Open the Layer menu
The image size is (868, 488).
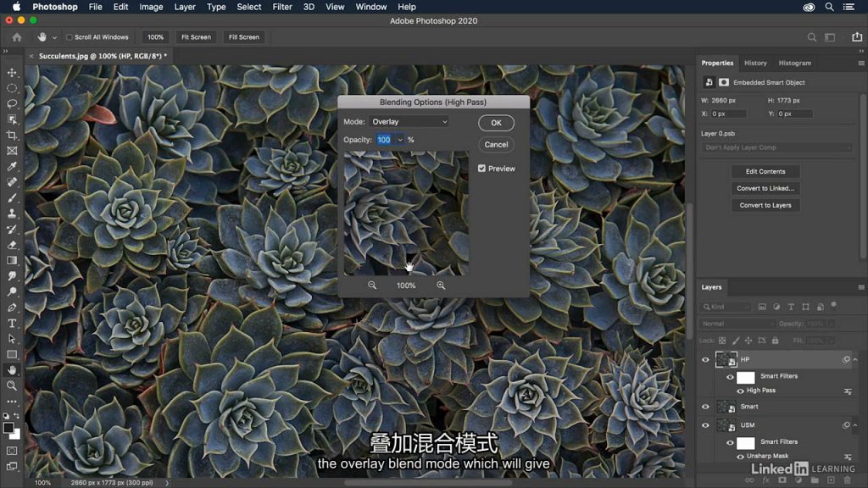[x=184, y=7]
